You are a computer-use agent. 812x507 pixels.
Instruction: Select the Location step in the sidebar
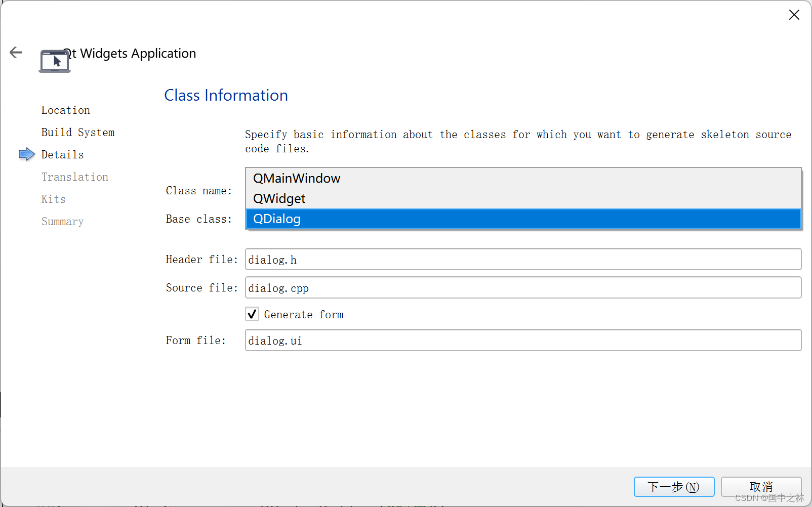(66, 110)
